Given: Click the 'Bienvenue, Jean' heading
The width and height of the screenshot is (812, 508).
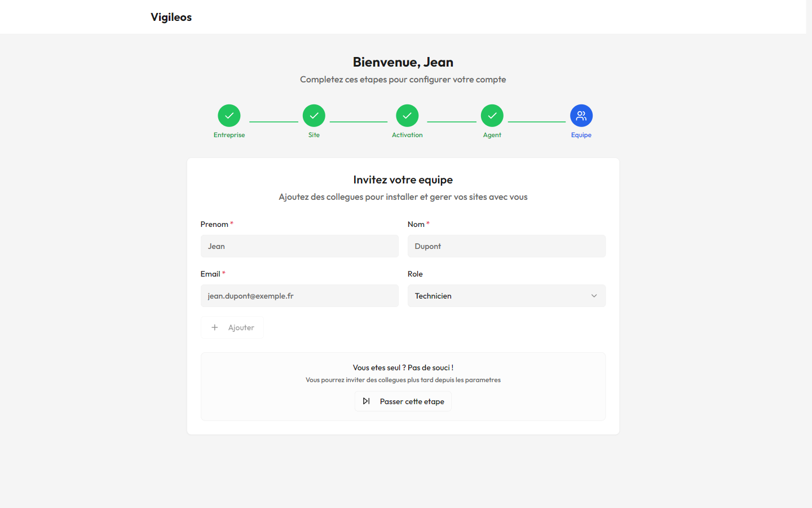Looking at the screenshot, I should point(403,62).
